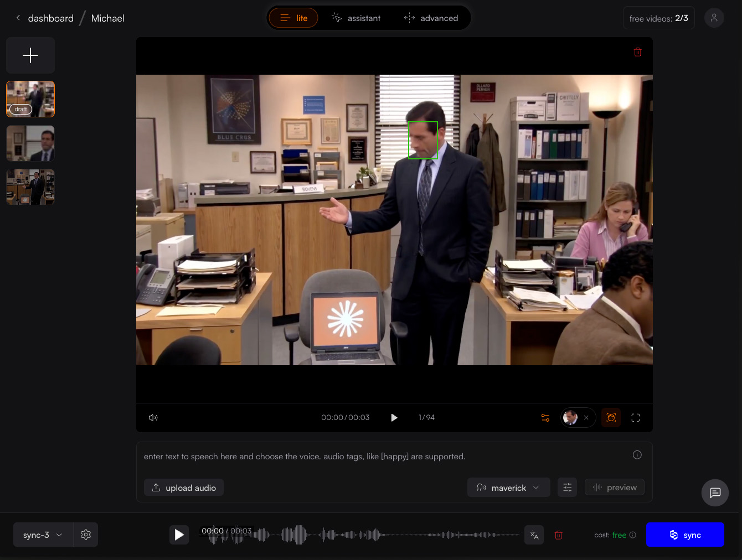742x560 pixels.
Task: Switch to the lite mode tab
Action: [293, 18]
